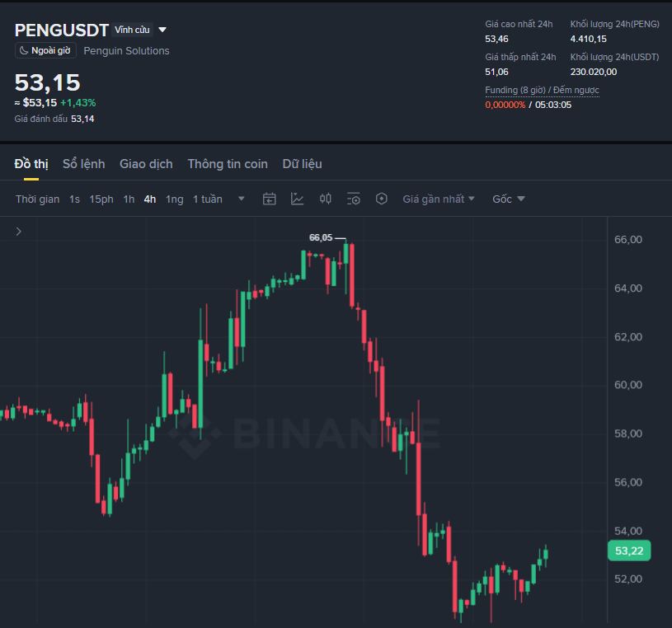Click the 54,00 price axis label
Screen dimensions: 672x628
coord(628,532)
